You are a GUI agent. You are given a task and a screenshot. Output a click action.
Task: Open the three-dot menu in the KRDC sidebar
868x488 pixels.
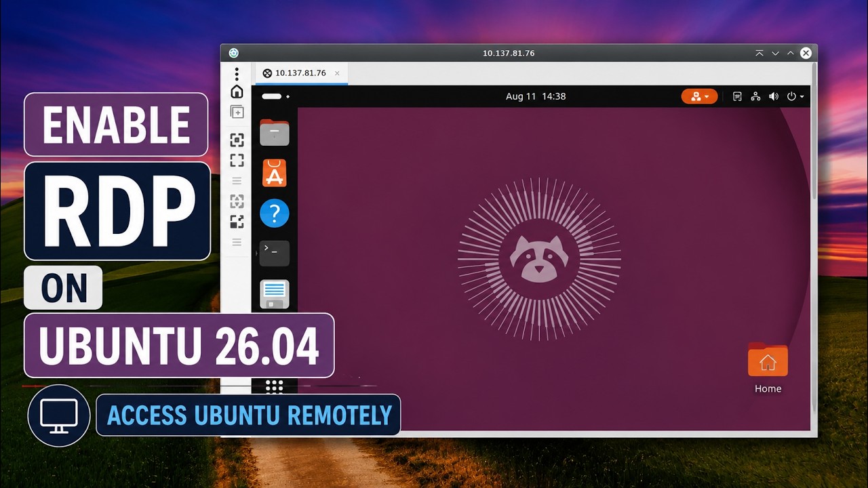pos(237,73)
